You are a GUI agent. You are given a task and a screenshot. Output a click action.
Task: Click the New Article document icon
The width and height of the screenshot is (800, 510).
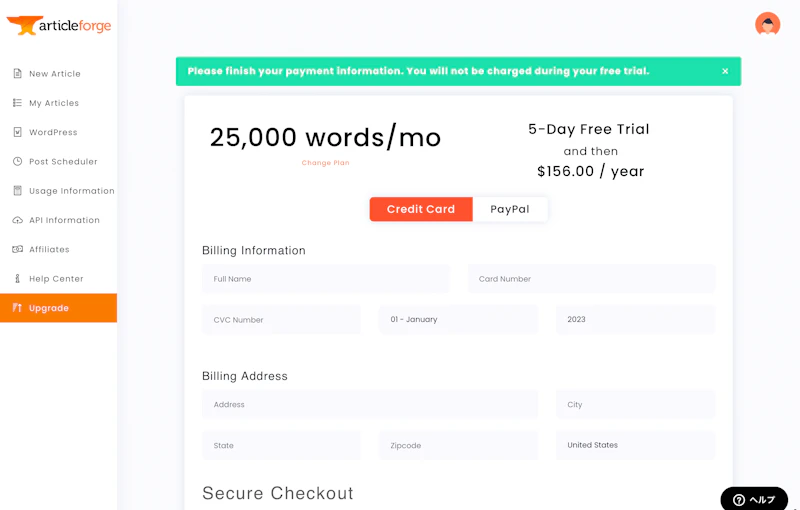click(x=18, y=74)
